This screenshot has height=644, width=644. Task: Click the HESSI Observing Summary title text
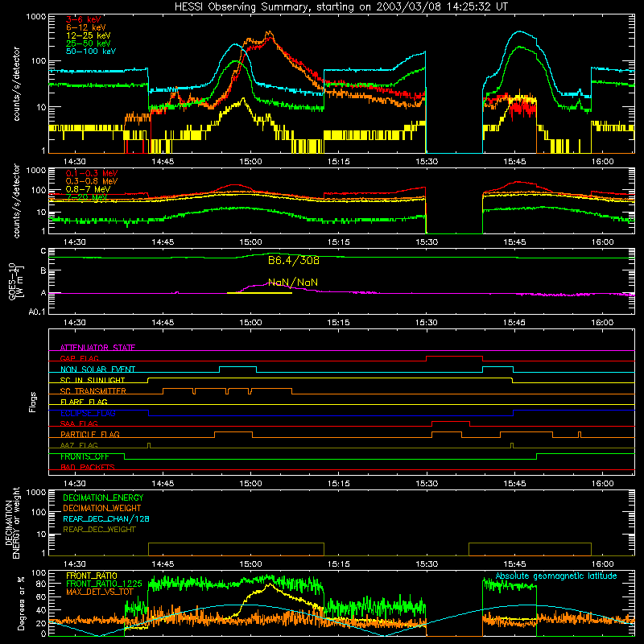341,6
